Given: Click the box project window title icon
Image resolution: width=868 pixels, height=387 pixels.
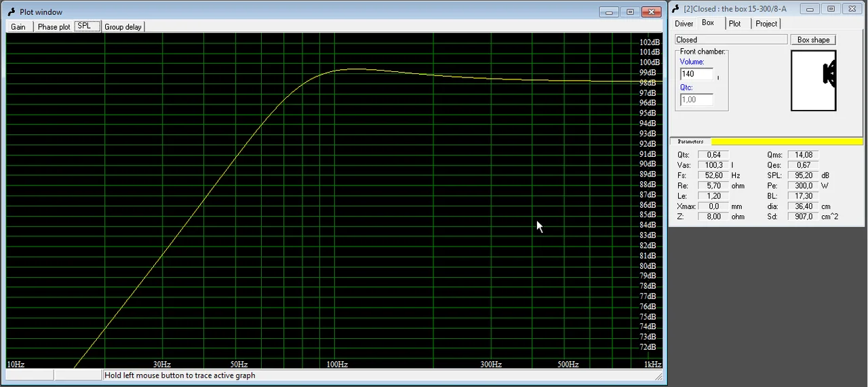Looking at the screenshot, I should (x=675, y=8).
